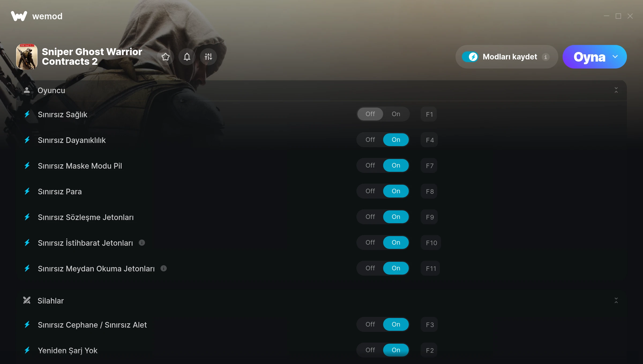Turn off Sınırsız Dayanıklılık
Screen dimensions: 643x364
[x=370, y=140]
